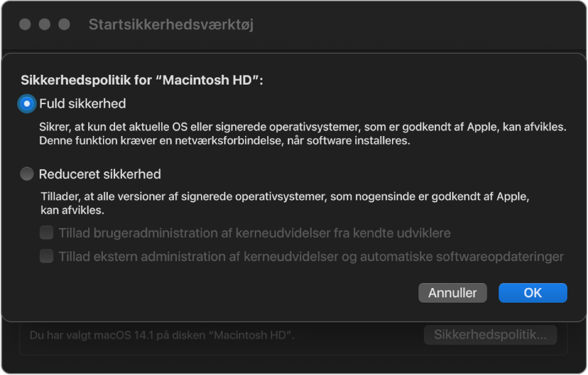Image resolution: width=588 pixels, height=375 pixels.
Task: Confirm with the OK button
Action: point(532,293)
